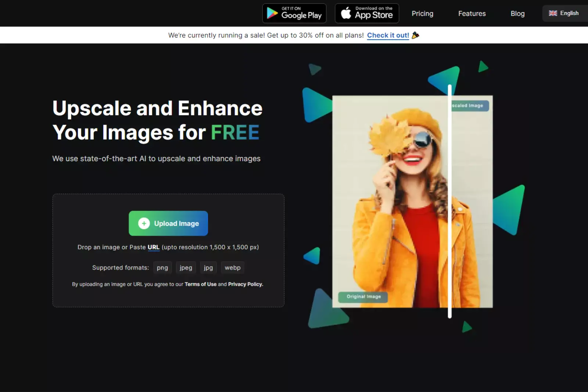588x392 pixels.
Task: Open the Google Play store badge
Action: tap(294, 13)
